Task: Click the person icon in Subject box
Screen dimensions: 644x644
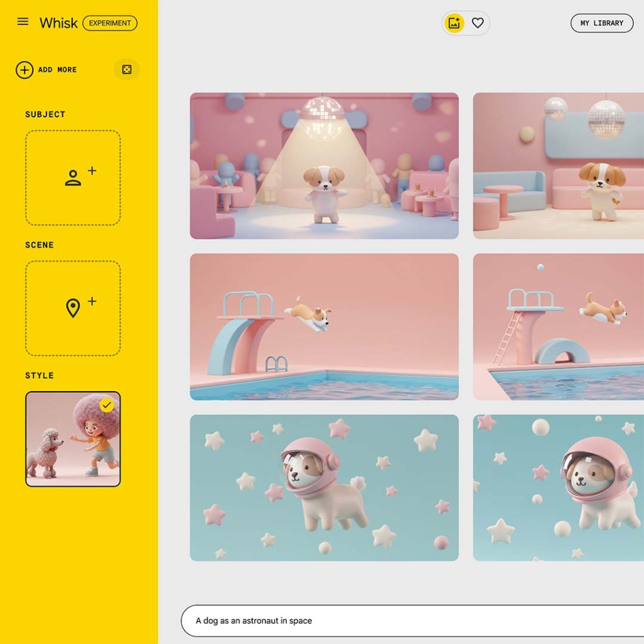Action: (74, 178)
